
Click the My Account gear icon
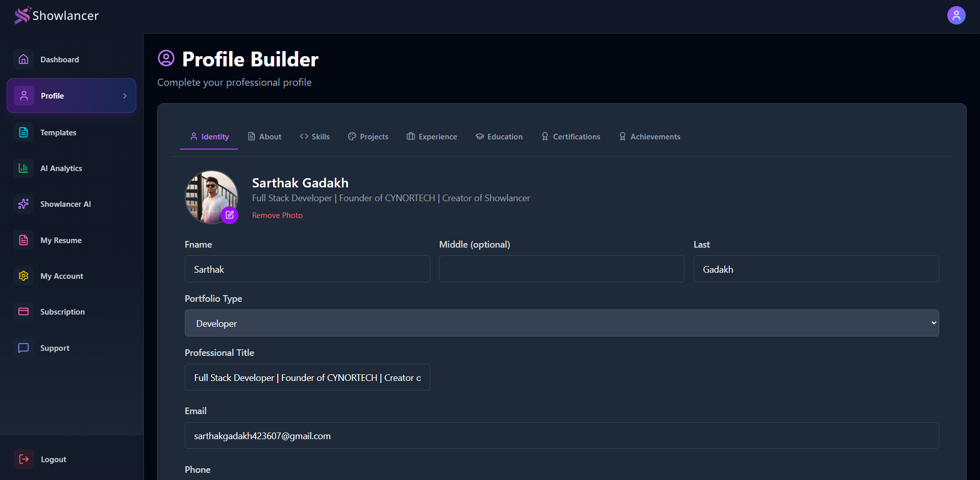[23, 276]
